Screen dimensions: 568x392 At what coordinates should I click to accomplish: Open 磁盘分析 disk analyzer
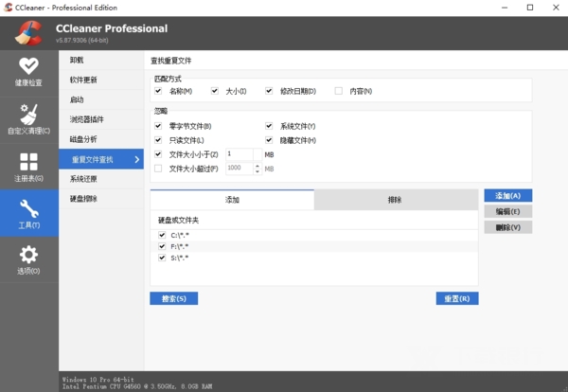pyautogui.click(x=101, y=139)
